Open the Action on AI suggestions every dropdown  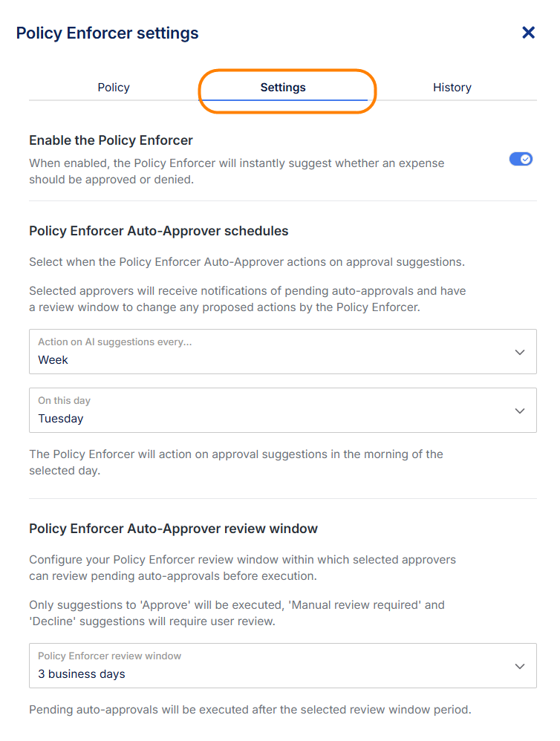click(x=282, y=352)
